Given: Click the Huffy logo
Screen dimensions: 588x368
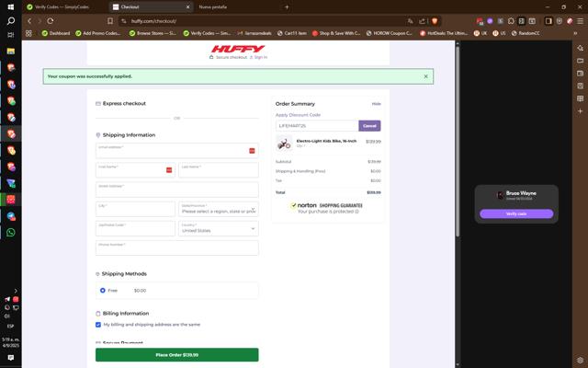Looking at the screenshot, I should 238,49.
